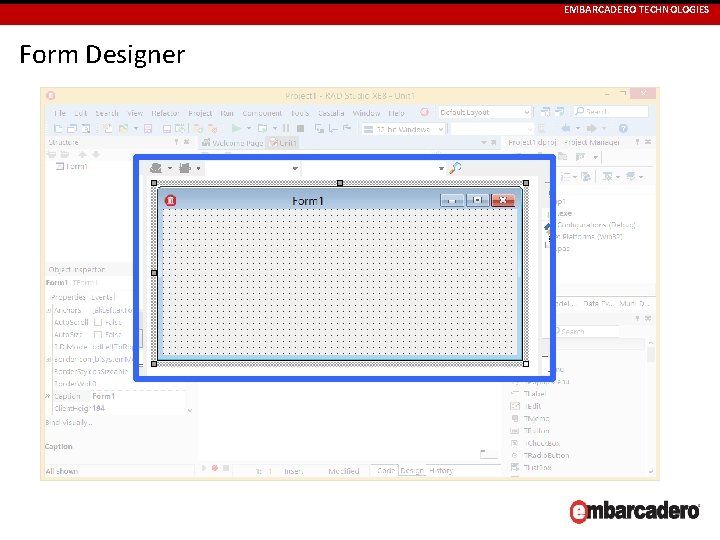Open the Properties tab in Object Inspector

[68, 297]
